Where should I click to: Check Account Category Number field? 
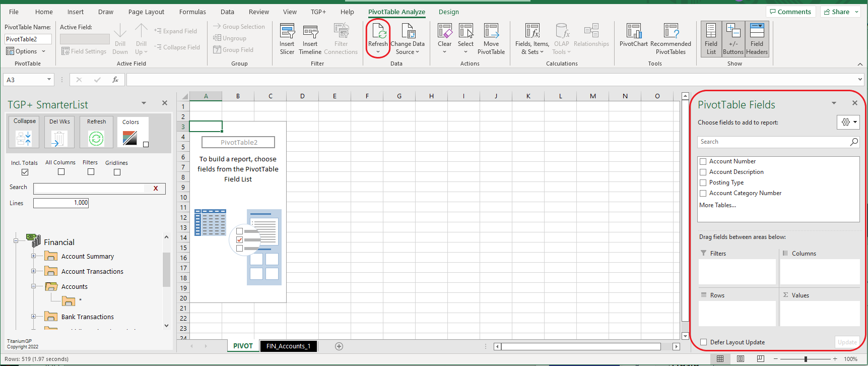tap(703, 194)
